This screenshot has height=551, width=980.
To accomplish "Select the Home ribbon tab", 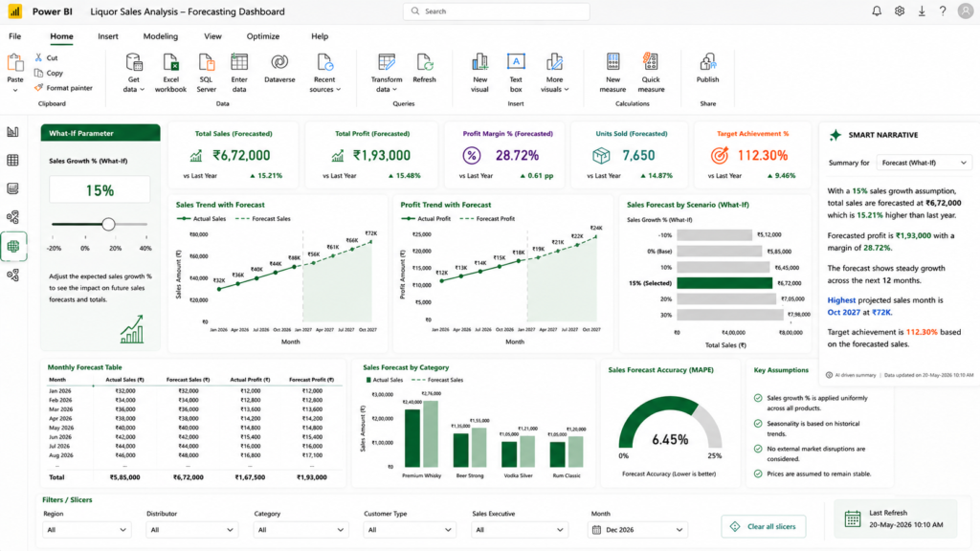I will tap(61, 36).
